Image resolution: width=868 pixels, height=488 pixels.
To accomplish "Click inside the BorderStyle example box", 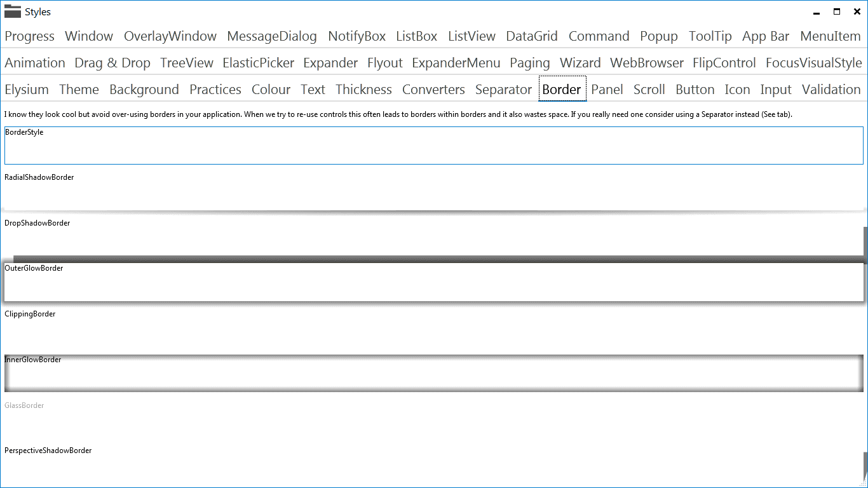I will coord(434,146).
